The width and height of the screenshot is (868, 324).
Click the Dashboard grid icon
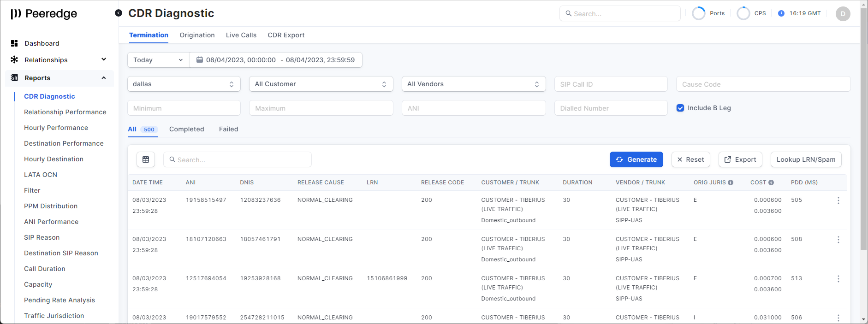click(x=14, y=43)
